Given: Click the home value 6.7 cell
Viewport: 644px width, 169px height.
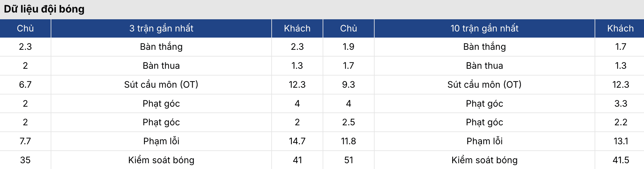Looking at the screenshot, I should 25,84.
